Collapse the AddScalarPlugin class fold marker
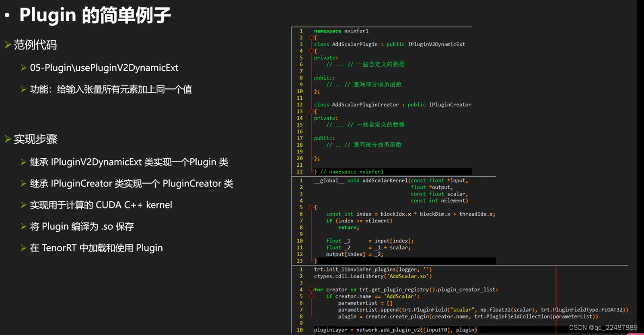 pos(311,51)
